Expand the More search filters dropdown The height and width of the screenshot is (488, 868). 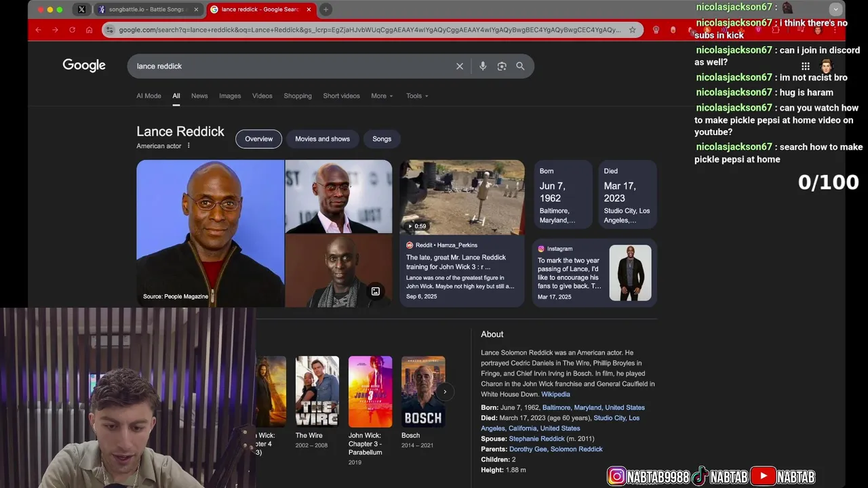382,96
